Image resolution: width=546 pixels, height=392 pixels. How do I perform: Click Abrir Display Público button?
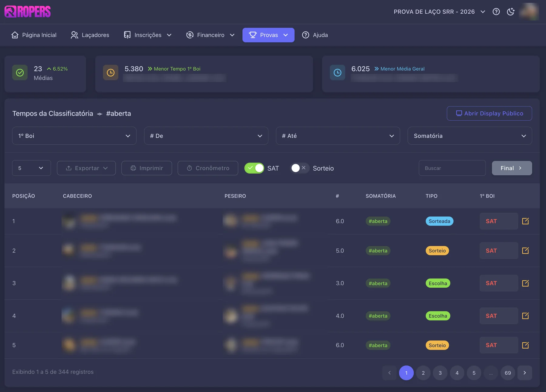[x=489, y=113]
